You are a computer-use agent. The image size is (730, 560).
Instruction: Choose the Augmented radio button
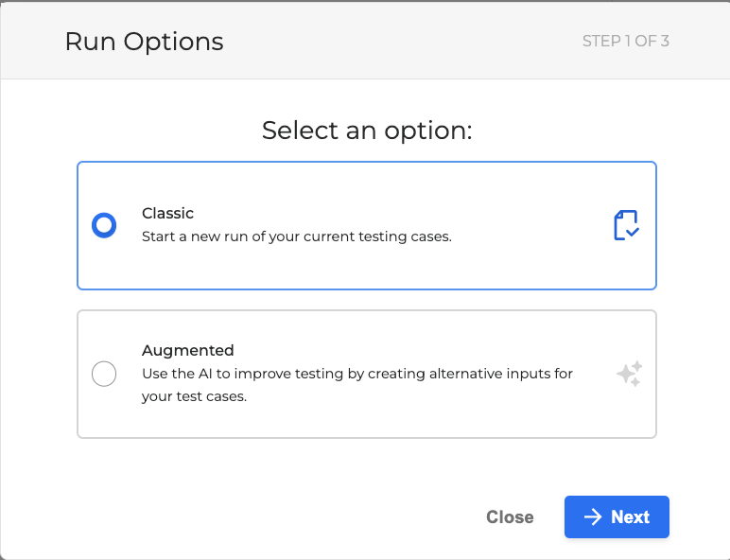(x=104, y=374)
